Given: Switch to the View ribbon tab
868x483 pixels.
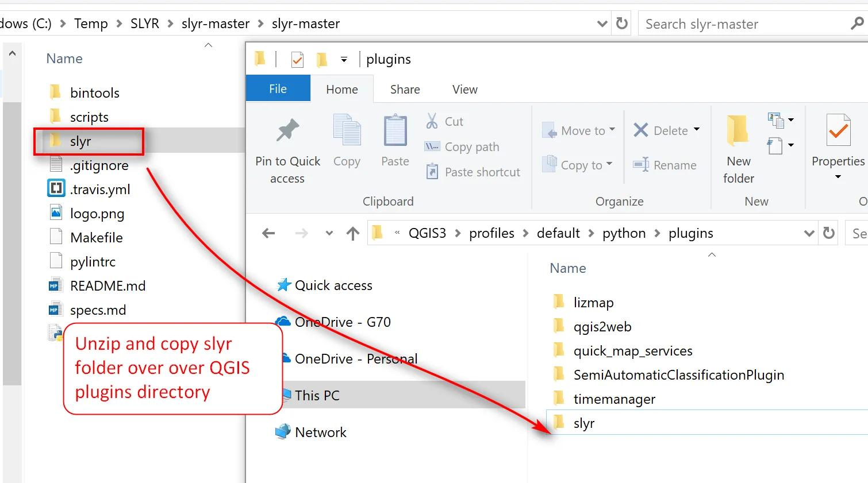Looking at the screenshot, I should pos(465,90).
